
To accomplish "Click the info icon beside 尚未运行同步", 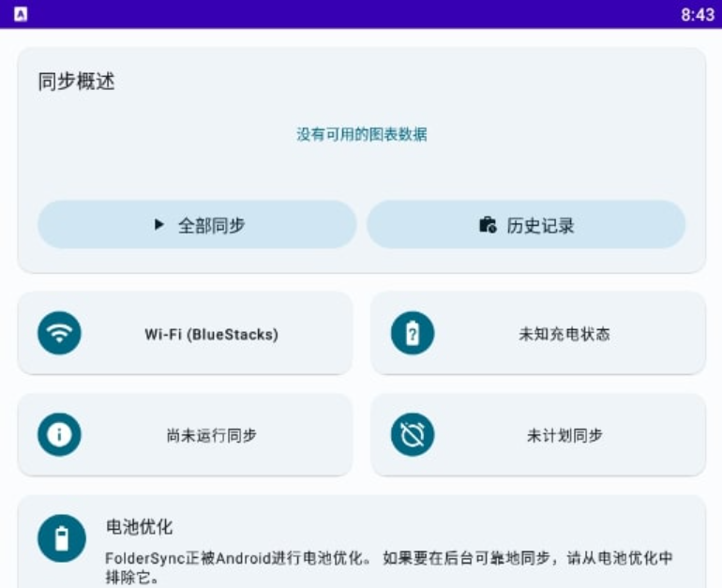I will coord(59,434).
